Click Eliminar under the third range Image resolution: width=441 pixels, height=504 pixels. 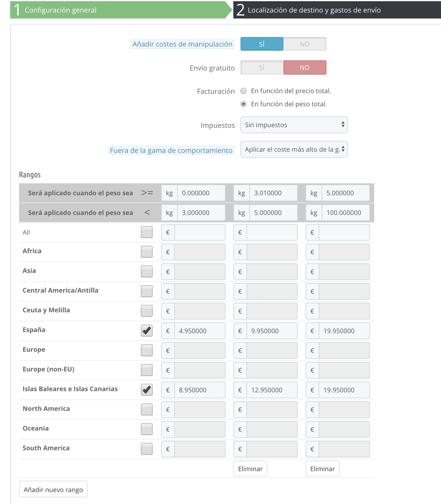point(322,469)
